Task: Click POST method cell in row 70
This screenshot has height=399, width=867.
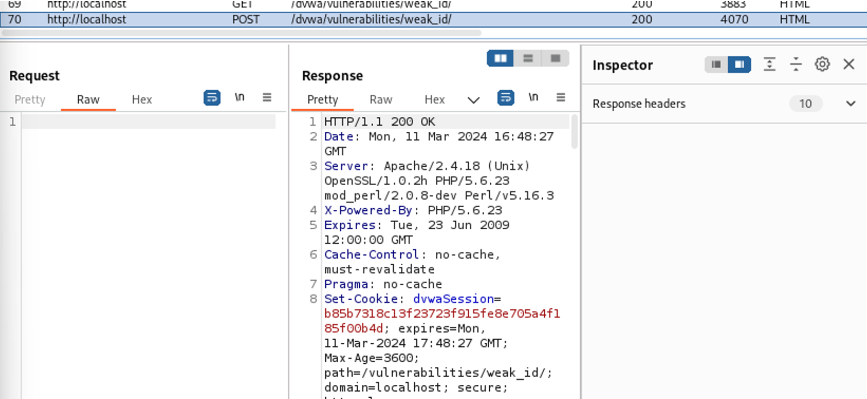Action: (246, 19)
